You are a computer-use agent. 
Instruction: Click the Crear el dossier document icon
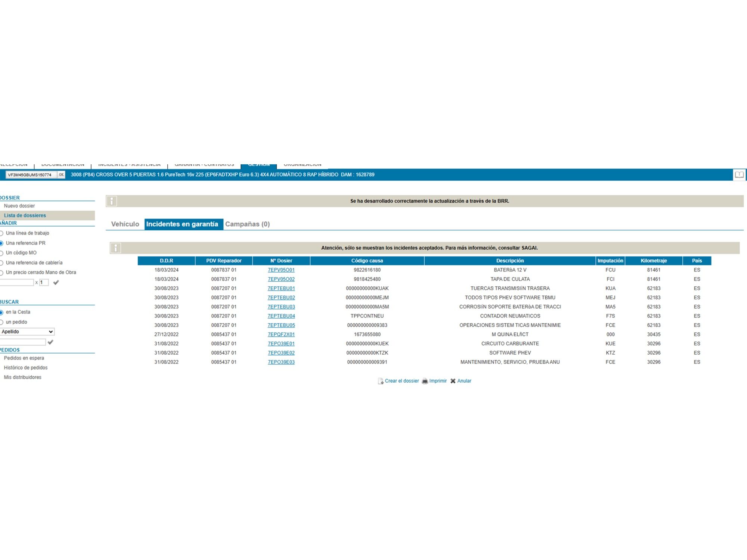point(380,381)
